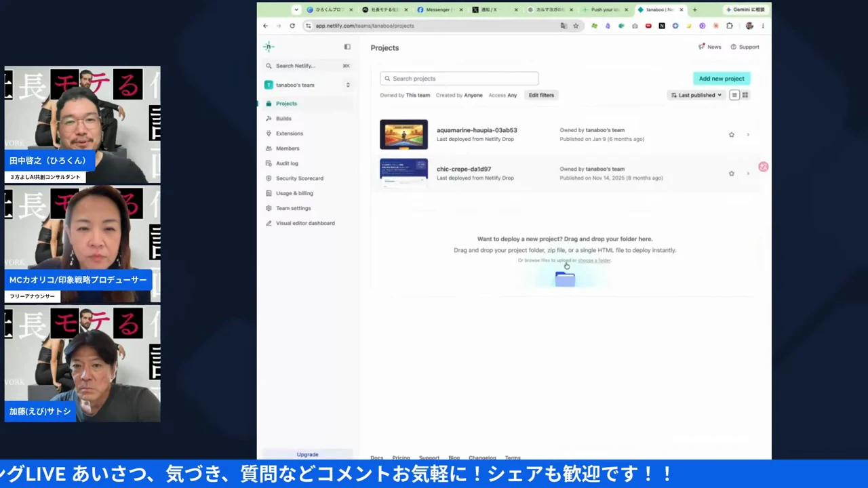868x488 pixels.
Task: Switch to list view layout
Action: [734, 95]
